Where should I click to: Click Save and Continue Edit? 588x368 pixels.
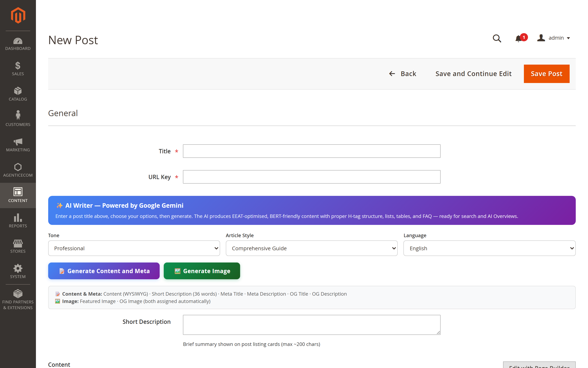473,74
